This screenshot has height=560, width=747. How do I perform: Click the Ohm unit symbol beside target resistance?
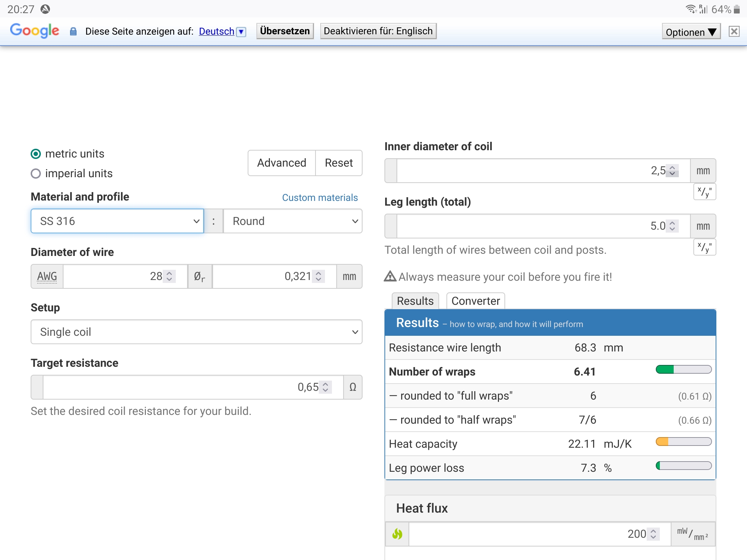[x=353, y=387]
